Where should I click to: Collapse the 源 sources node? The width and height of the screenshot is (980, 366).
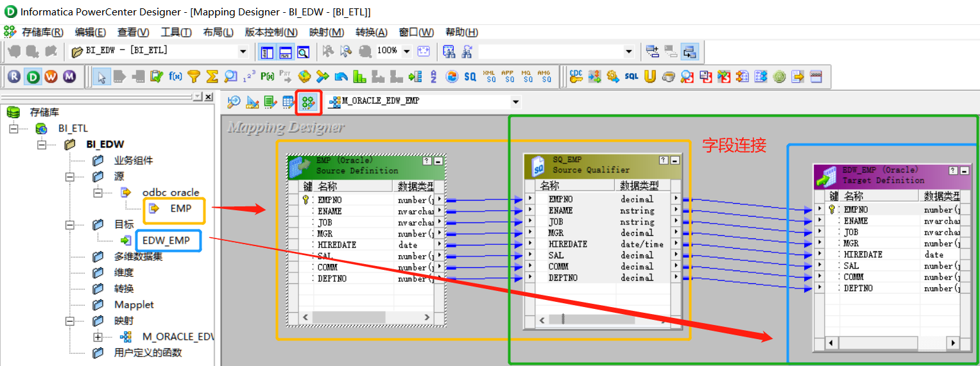(x=70, y=176)
